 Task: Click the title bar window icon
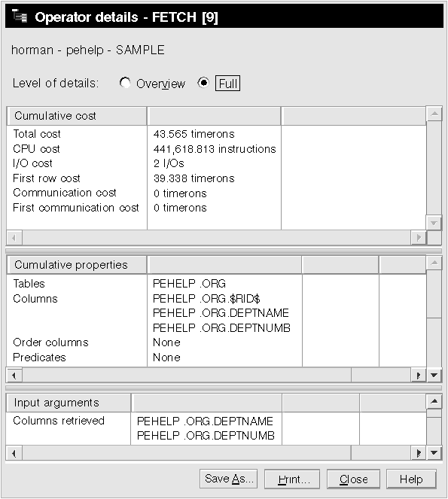tap(19, 16)
